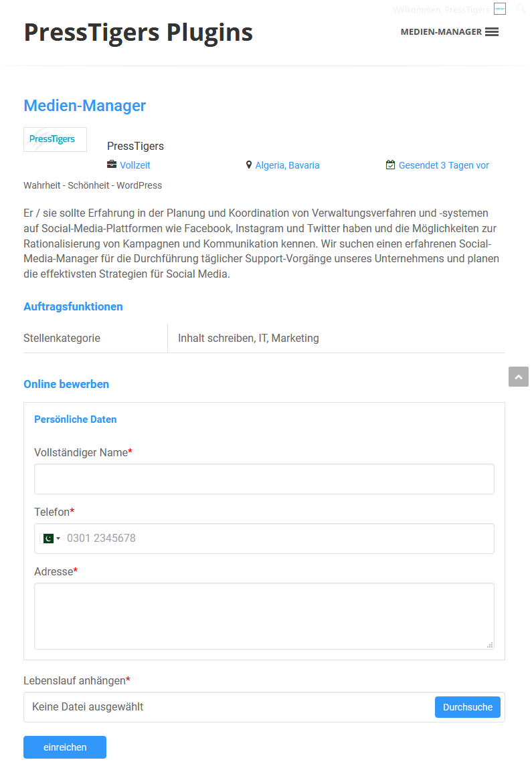Open the phone country flag dropdown
Viewport: 532px width, 766px height.
[x=52, y=539]
